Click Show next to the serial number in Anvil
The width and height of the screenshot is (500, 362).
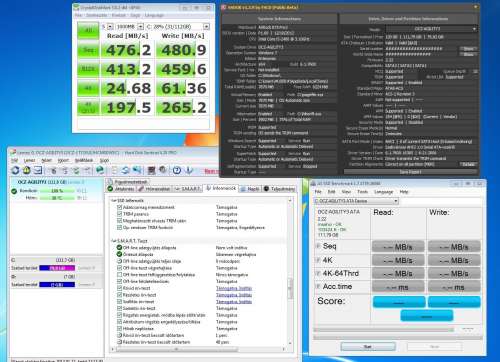point(468,49)
